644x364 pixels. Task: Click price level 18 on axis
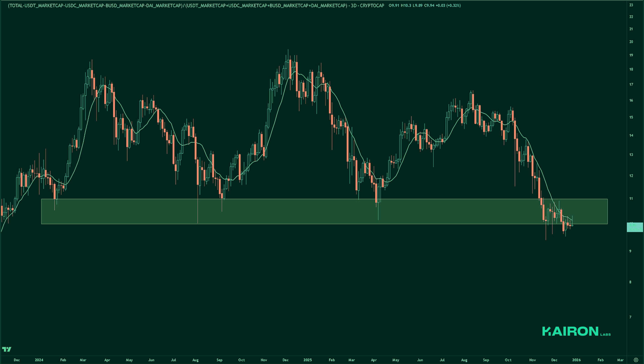(631, 70)
